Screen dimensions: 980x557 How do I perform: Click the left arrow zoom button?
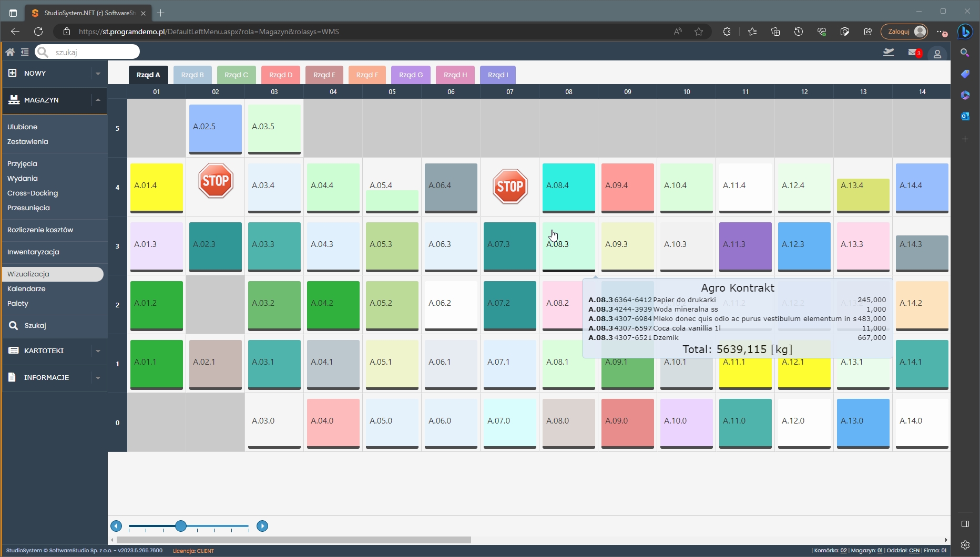[116, 526]
